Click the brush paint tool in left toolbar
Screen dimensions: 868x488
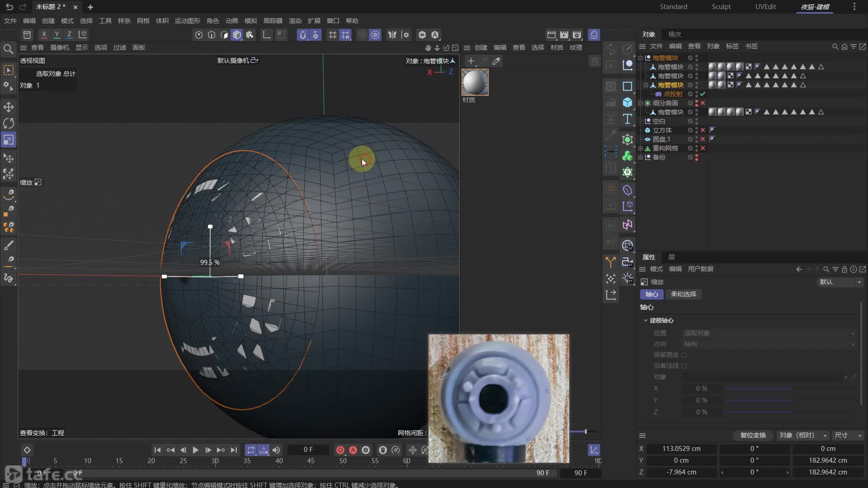click(9, 245)
